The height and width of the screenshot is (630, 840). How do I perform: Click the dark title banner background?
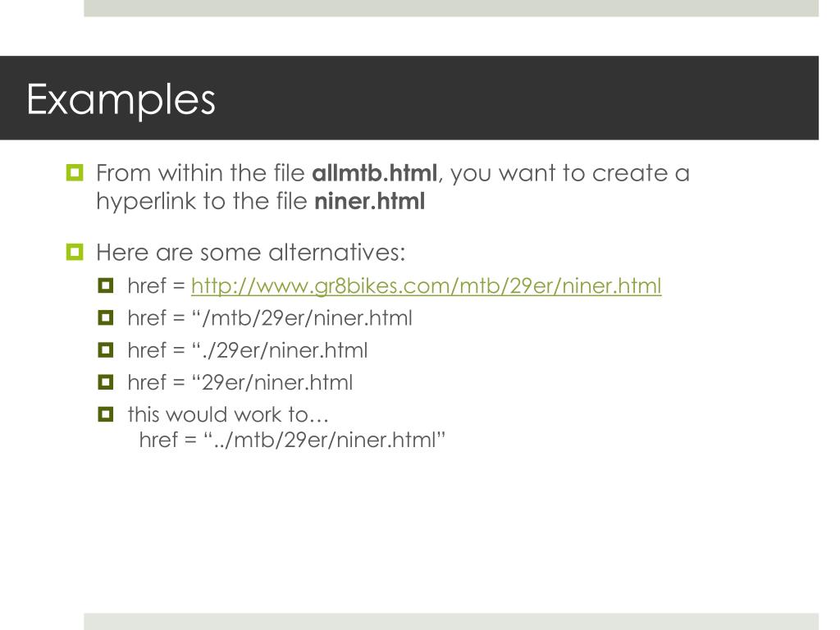[482, 98]
